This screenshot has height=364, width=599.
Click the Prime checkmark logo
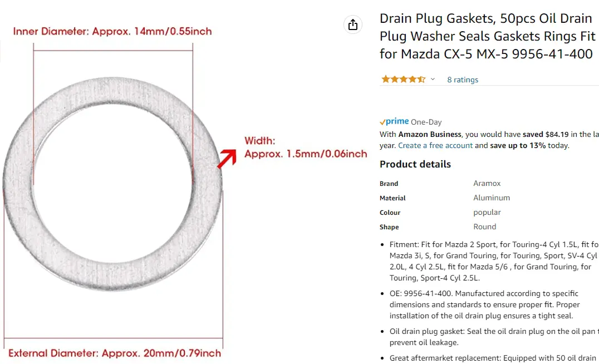[x=394, y=121]
